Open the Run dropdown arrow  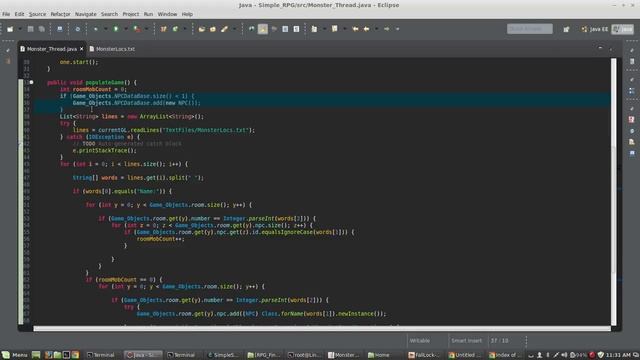coord(126,29)
